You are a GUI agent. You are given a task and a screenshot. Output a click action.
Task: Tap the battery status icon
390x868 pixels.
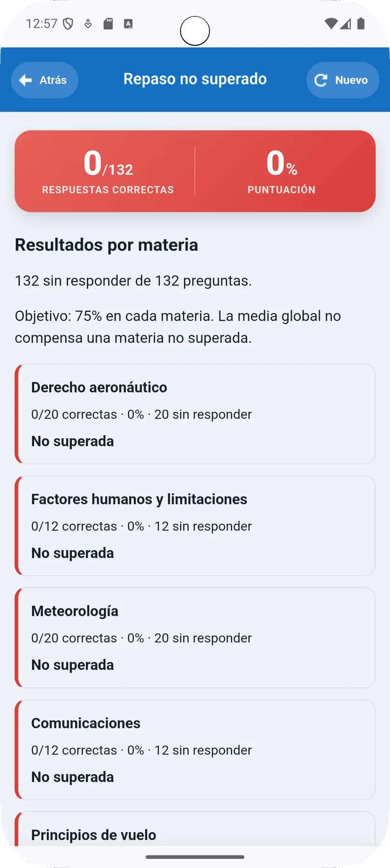361,24
